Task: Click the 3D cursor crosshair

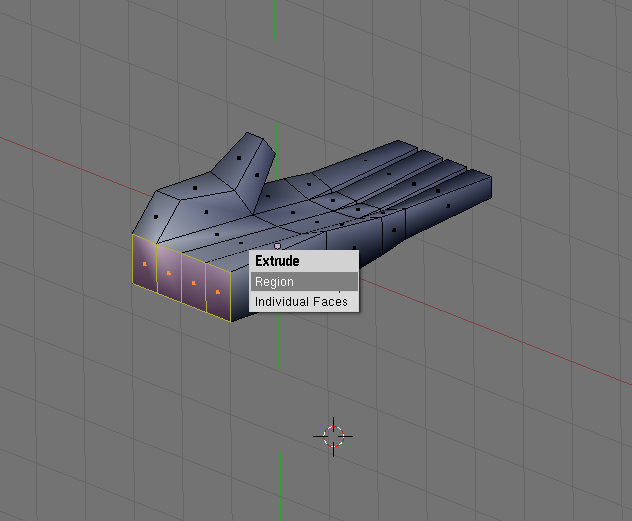Action: [x=333, y=436]
